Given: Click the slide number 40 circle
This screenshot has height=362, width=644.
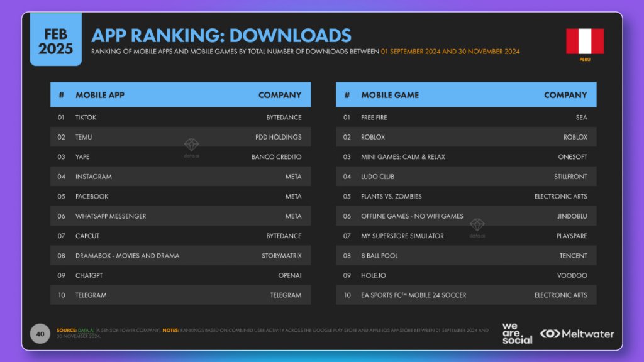Looking at the screenshot, I should point(40,334).
